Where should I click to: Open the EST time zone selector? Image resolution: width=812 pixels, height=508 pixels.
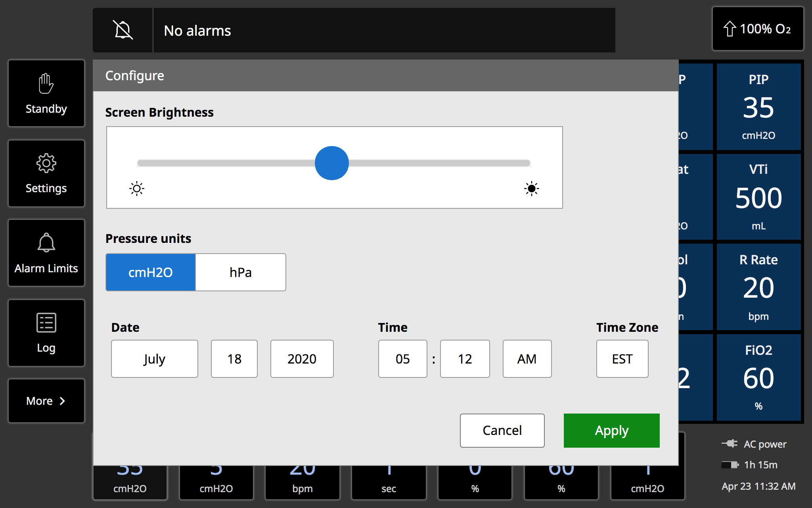pos(622,359)
